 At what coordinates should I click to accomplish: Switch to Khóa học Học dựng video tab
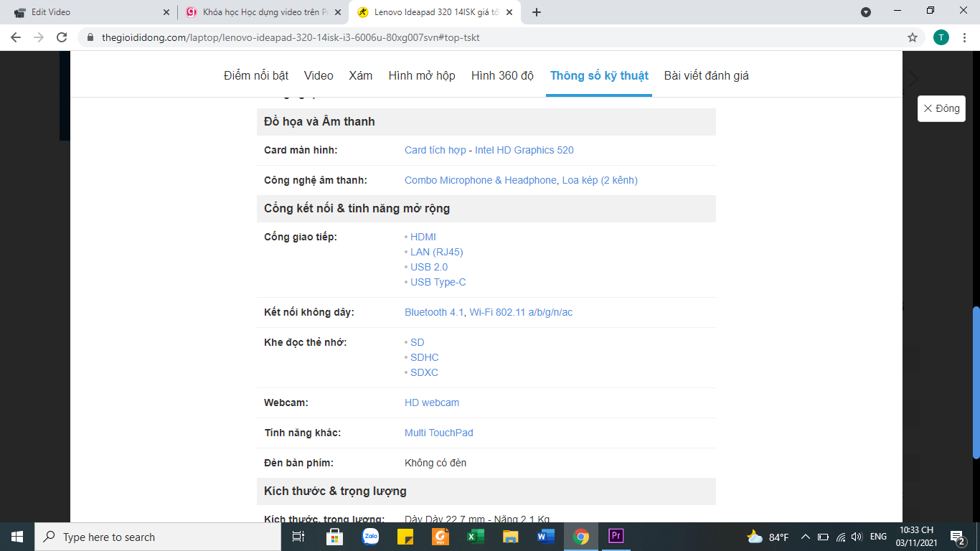[x=263, y=12]
